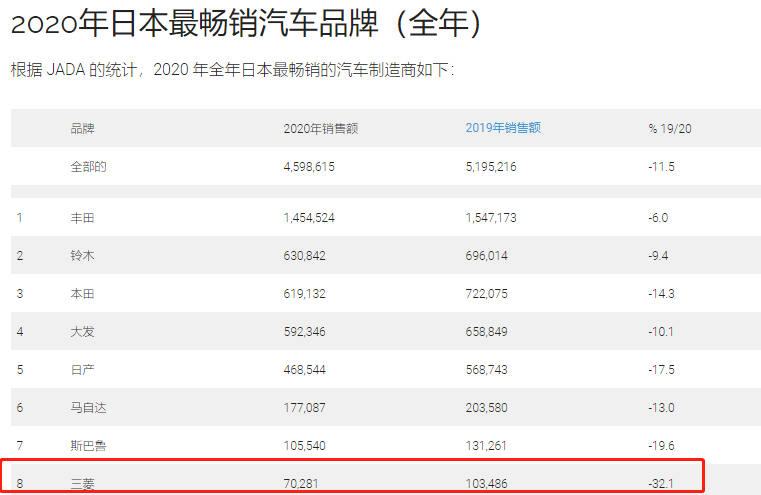
Task: Select the 铃木 brand name cell
Action: point(82,256)
